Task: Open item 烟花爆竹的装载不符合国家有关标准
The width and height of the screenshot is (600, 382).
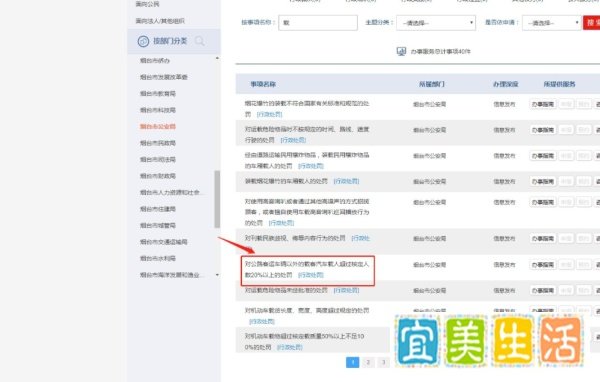Action: pyautogui.click(x=307, y=108)
